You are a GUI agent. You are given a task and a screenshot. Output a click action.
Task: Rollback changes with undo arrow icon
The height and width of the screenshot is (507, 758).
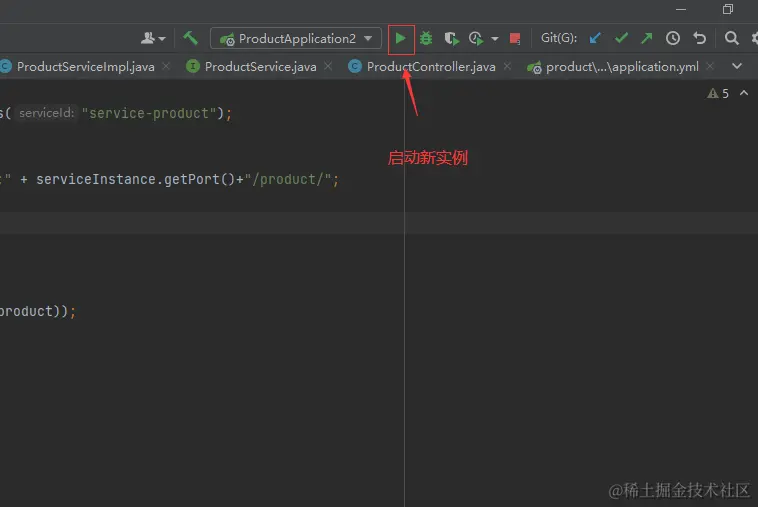click(700, 38)
